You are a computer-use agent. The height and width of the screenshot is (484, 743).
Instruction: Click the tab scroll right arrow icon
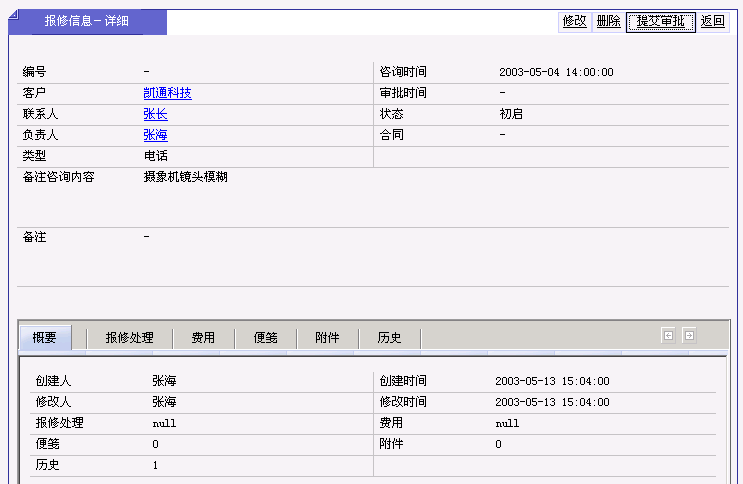coord(688,336)
